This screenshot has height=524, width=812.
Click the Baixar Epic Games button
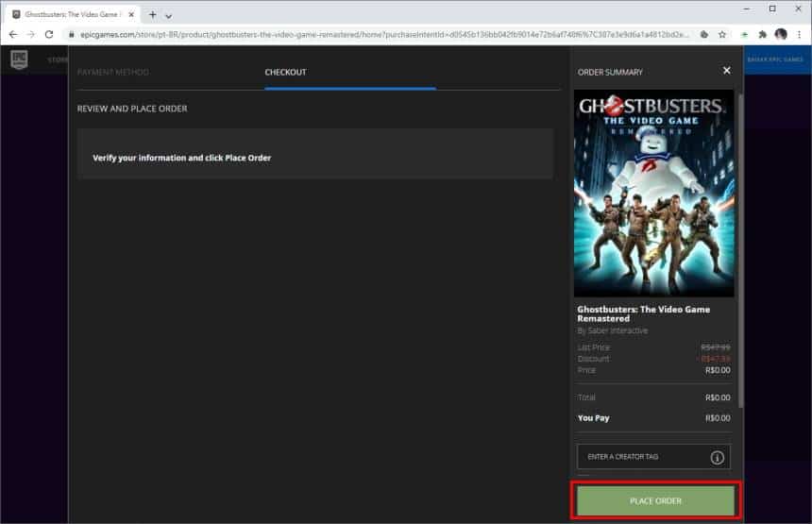775,59
